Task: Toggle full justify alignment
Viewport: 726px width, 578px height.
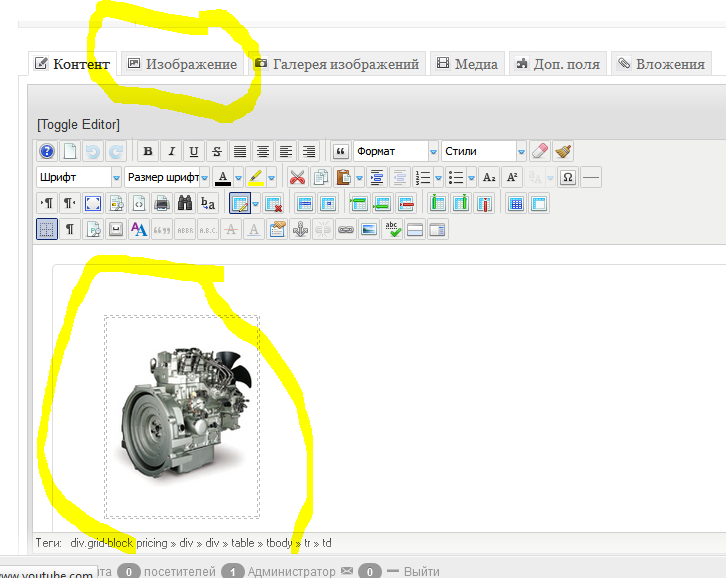Action: pyautogui.click(x=240, y=151)
